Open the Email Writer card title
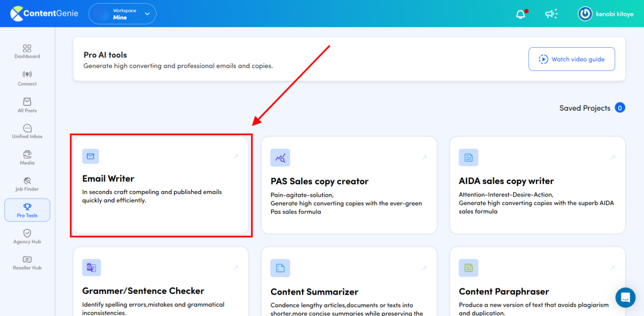The image size is (644, 316). point(108,178)
